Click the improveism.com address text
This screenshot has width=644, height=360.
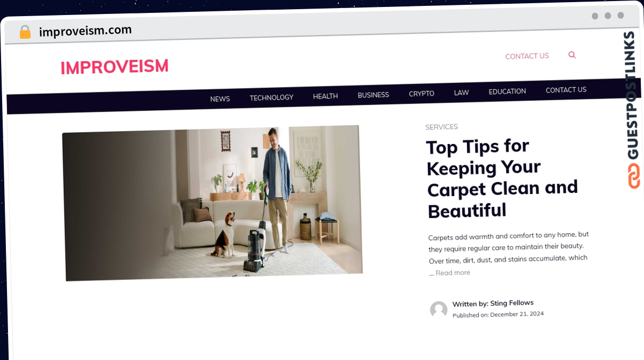point(85,31)
